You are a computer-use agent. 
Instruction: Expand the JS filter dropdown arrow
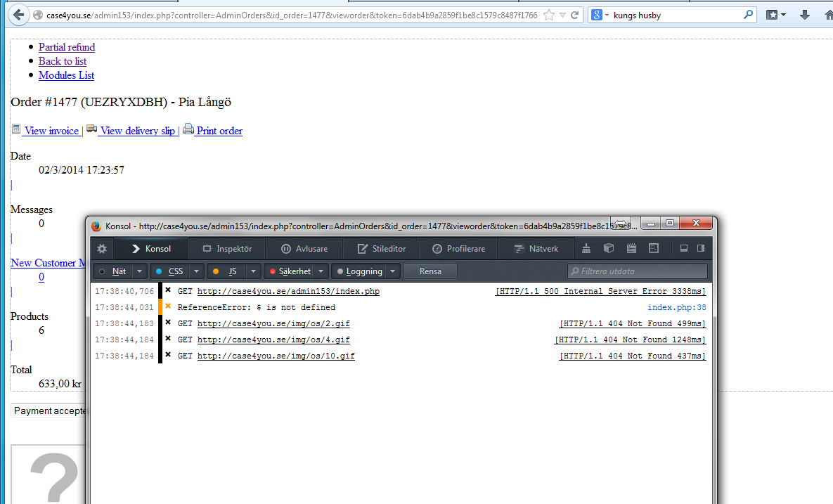tap(253, 271)
